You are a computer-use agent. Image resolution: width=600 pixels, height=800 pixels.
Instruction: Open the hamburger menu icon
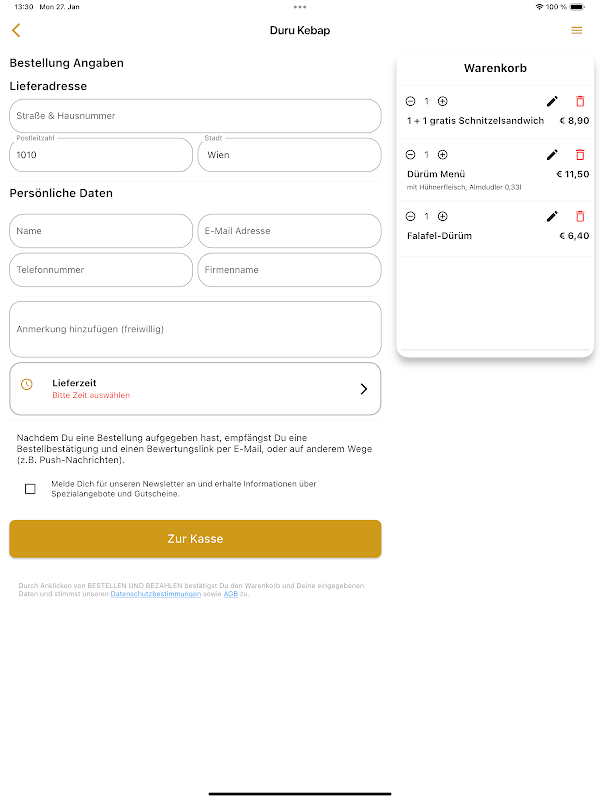576,31
